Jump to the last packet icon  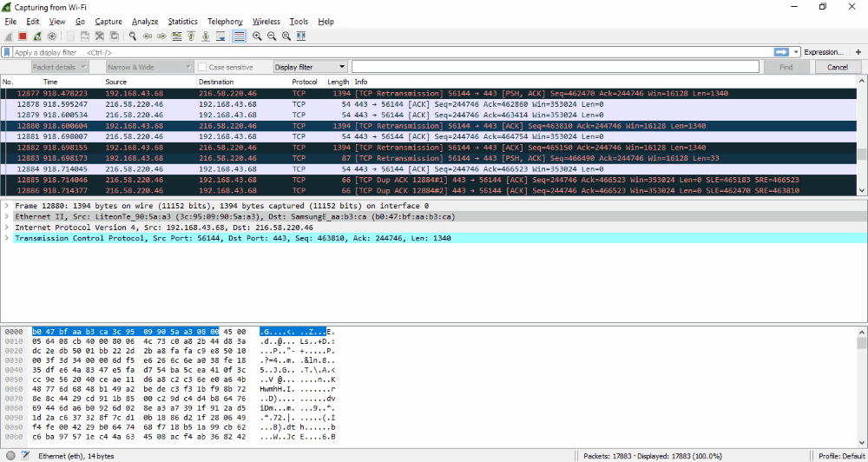click(x=206, y=36)
